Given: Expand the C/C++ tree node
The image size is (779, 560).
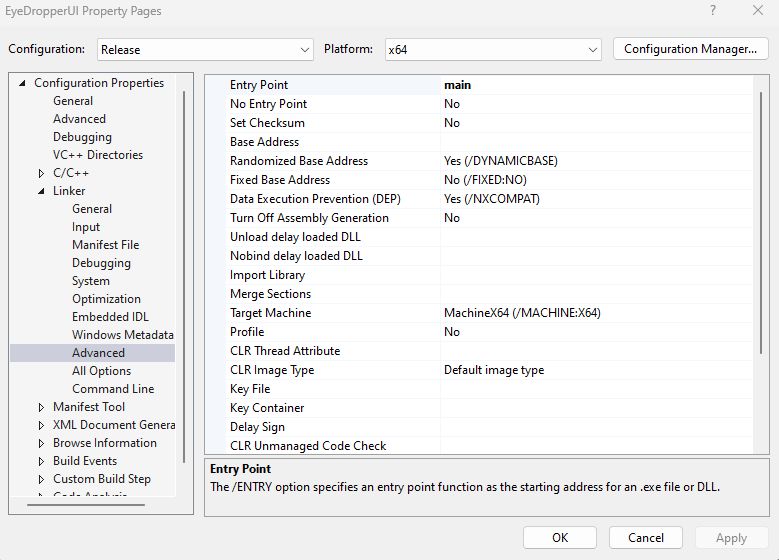Looking at the screenshot, I should coord(41,173).
